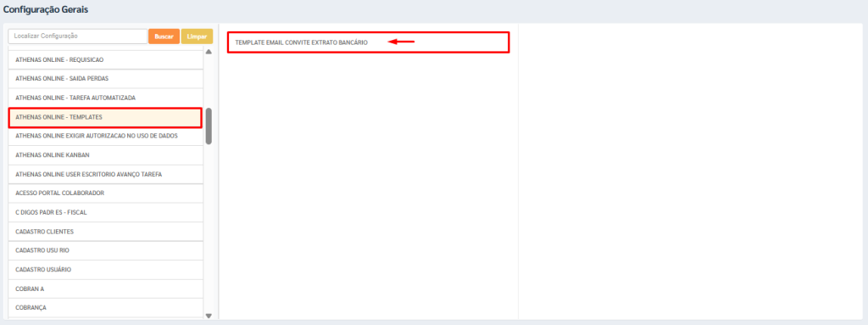Choose CADASTRO CLIENTES in the list

point(106,232)
